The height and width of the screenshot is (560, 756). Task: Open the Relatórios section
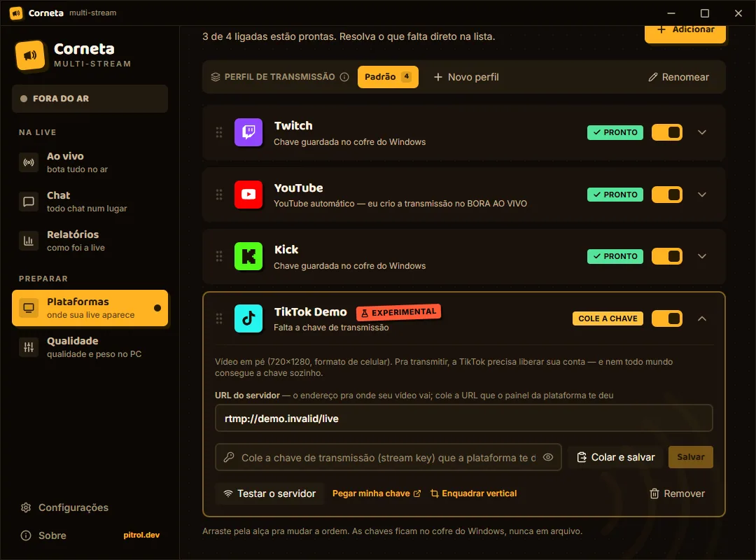click(x=90, y=241)
